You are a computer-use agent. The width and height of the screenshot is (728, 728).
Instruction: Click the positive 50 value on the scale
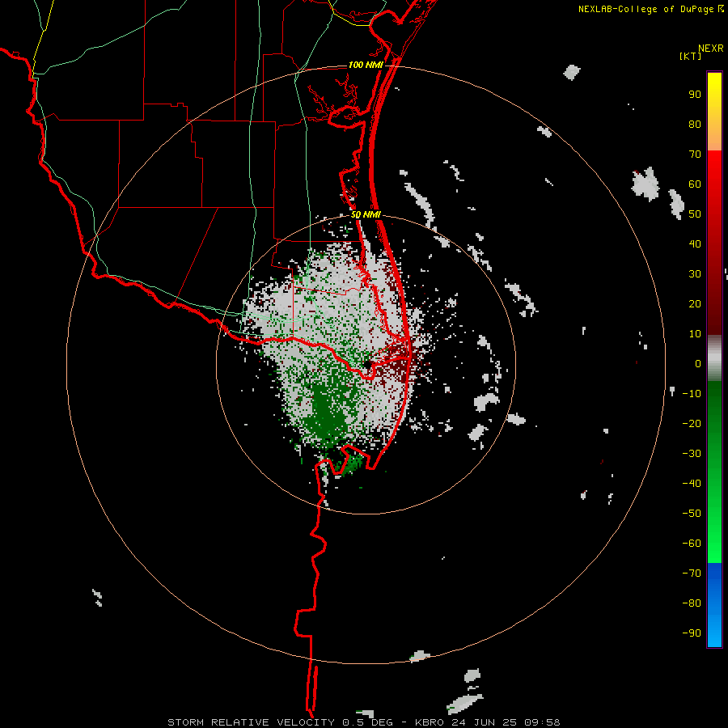tap(695, 214)
